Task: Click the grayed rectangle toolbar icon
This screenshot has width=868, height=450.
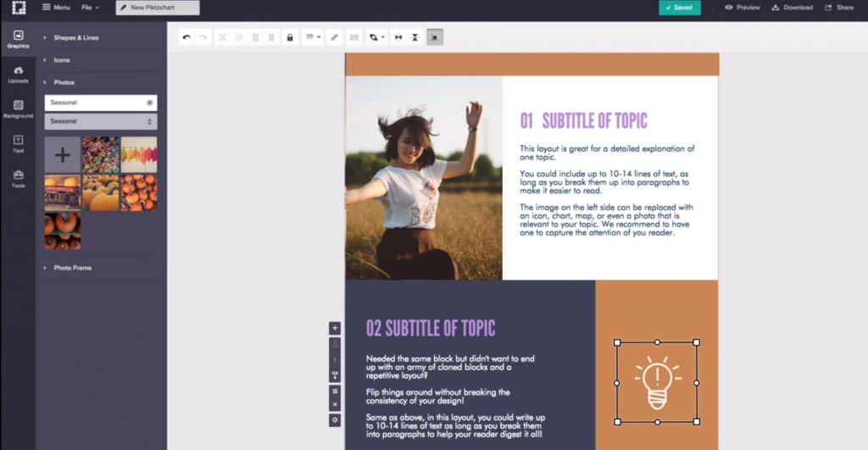Action: pos(353,37)
